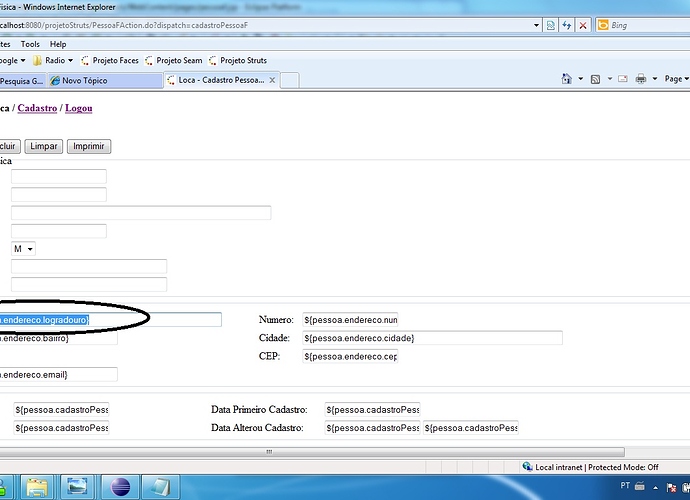Expand the Print dropdown arrow
This screenshot has width=690, height=500.
[654, 79]
